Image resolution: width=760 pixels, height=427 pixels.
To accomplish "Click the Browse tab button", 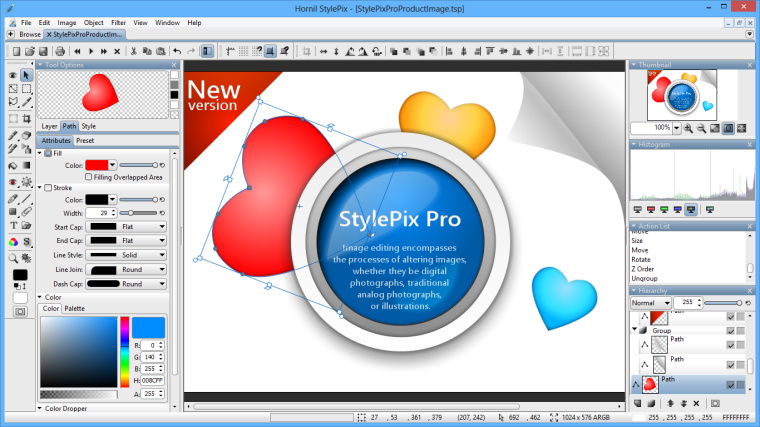I will 30,34.
